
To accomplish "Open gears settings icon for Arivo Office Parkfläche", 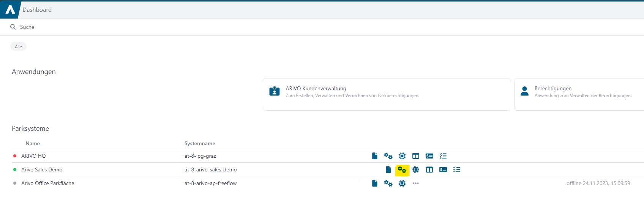I will (388, 183).
